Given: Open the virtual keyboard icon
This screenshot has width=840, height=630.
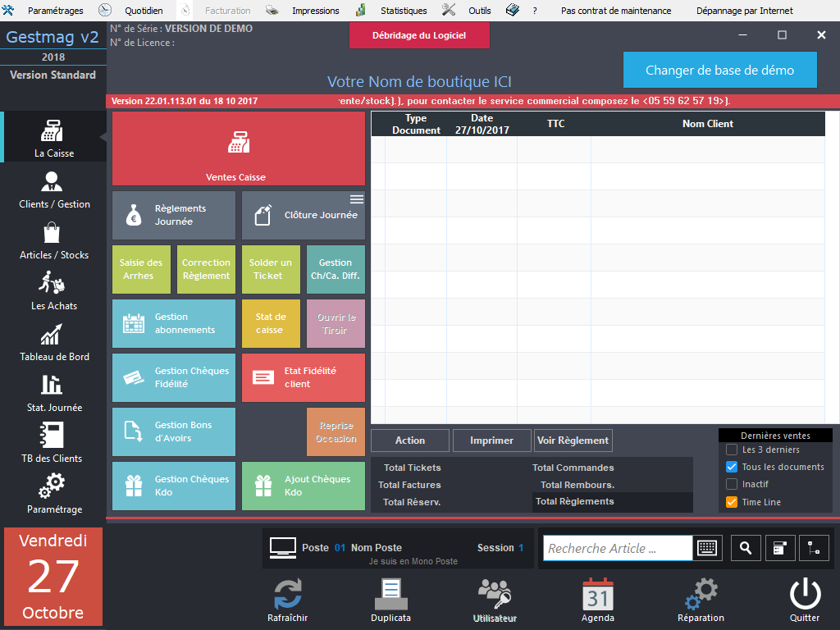Looking at the screenshot, I should click(707, 548).
